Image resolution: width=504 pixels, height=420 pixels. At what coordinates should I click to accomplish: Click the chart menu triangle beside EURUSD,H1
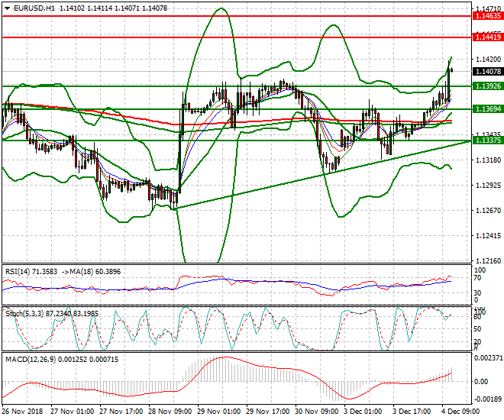point(7,8)
